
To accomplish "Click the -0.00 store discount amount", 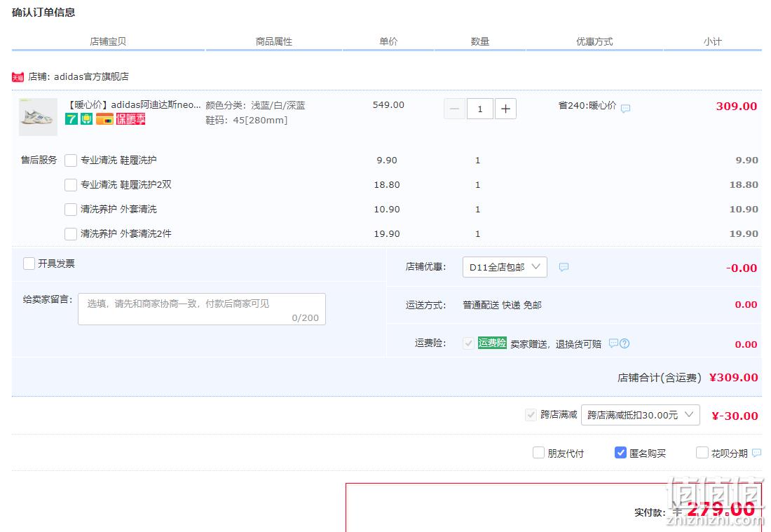I will 742,268.
